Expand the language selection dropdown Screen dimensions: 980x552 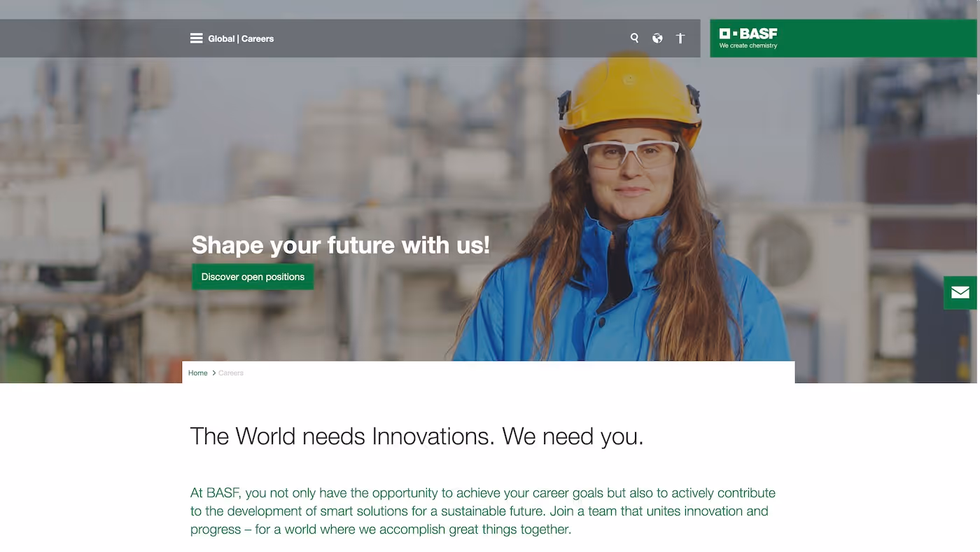656,36
